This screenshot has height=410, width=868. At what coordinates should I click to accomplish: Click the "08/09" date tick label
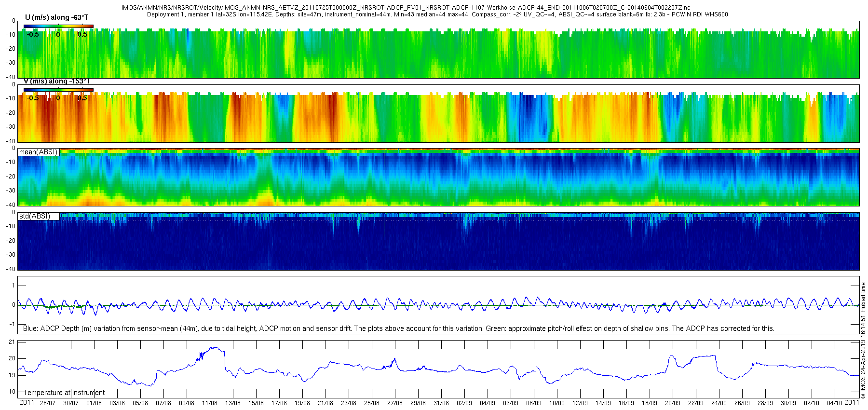533,403
